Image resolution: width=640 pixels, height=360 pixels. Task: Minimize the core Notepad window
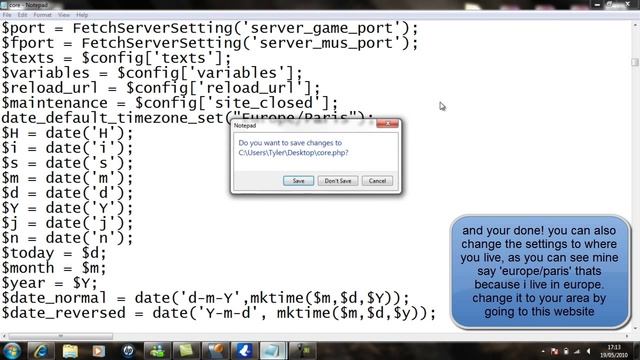pyautogui.click(x=597, y=4)
